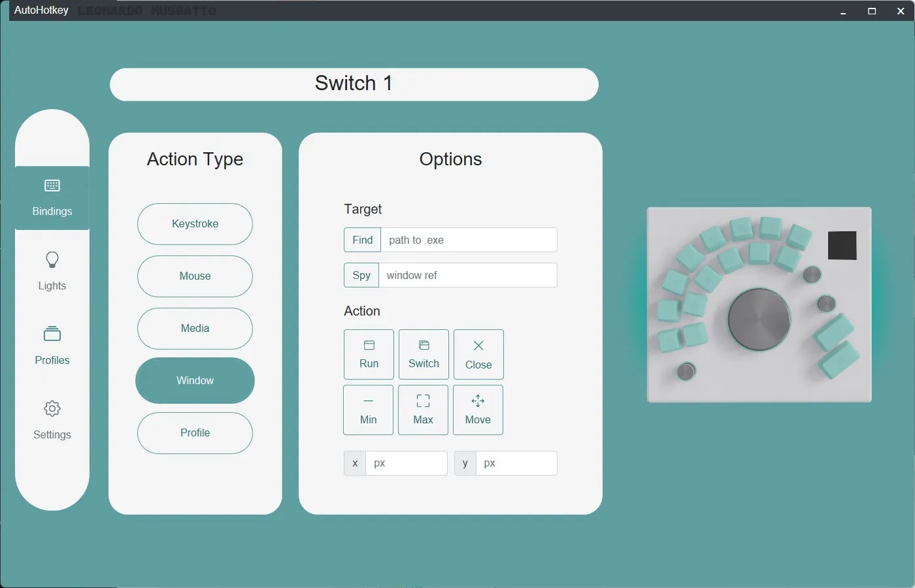Click the Switch 1 title field
The image size is (915, 588).
[354, 84]
